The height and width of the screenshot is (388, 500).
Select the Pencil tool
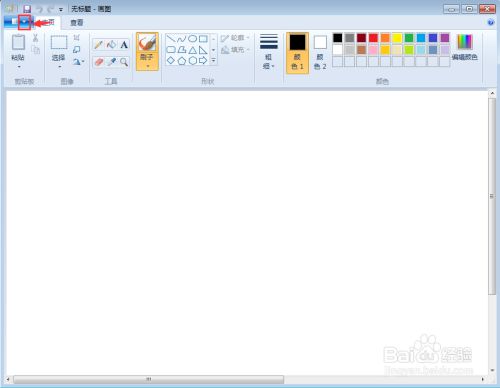pos(98,44)
